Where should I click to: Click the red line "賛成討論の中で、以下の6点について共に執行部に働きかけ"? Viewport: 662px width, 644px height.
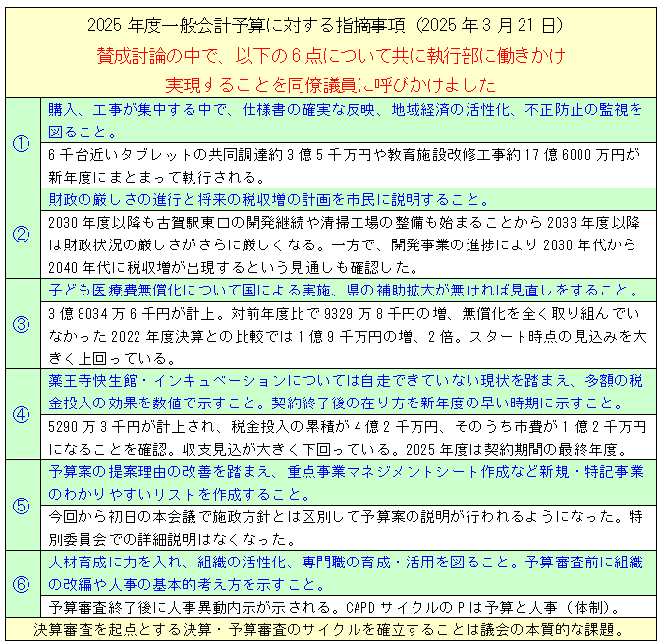331,56
